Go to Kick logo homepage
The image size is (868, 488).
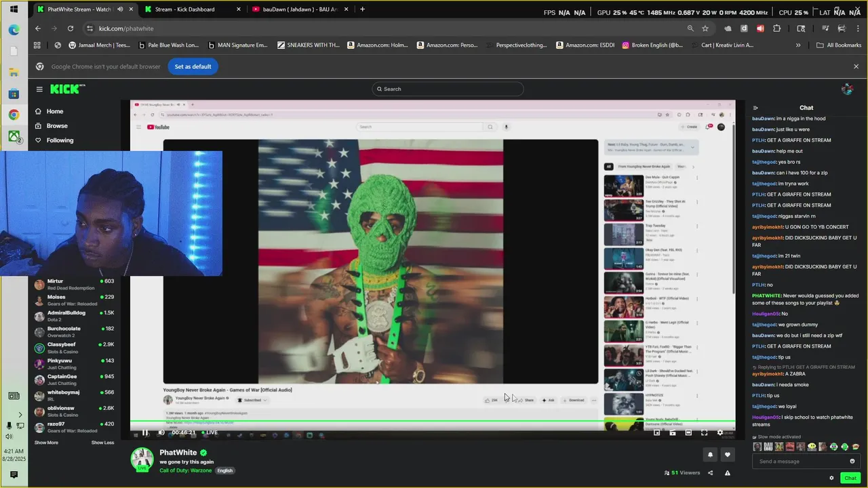[68, 89]
